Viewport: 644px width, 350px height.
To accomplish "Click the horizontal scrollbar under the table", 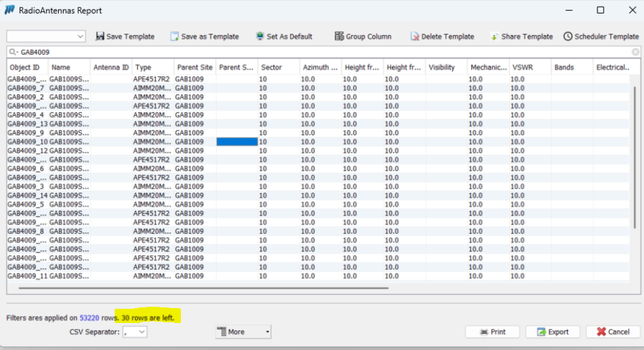I will 203,288.
